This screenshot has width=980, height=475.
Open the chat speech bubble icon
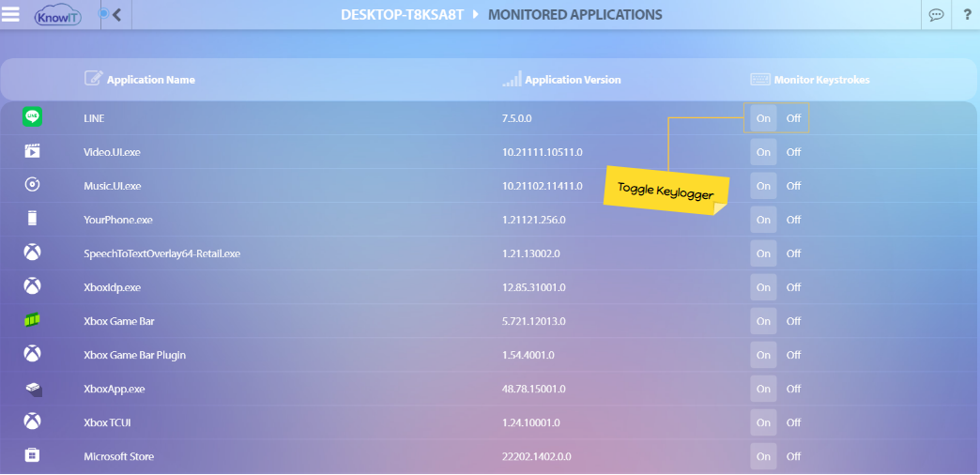click(x=936, y=15)
